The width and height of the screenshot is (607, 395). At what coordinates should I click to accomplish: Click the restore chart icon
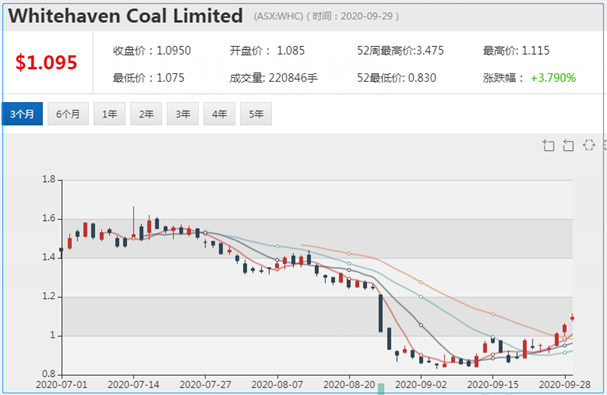[x=589, y=145]
